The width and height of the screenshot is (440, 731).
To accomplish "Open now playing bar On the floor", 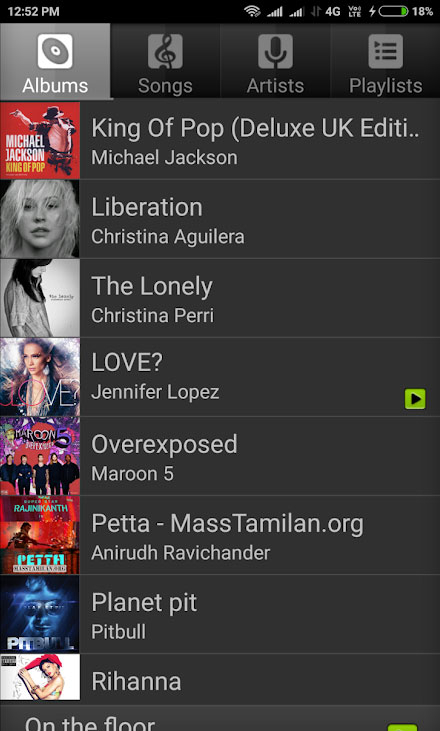I will pyautogui.click(x=220, y=718).
